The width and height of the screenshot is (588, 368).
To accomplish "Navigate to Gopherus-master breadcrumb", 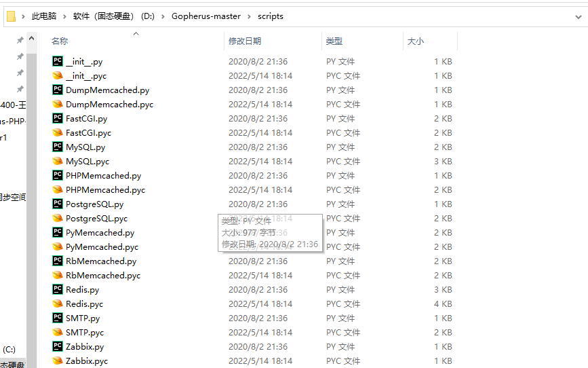I will (206, 16).
